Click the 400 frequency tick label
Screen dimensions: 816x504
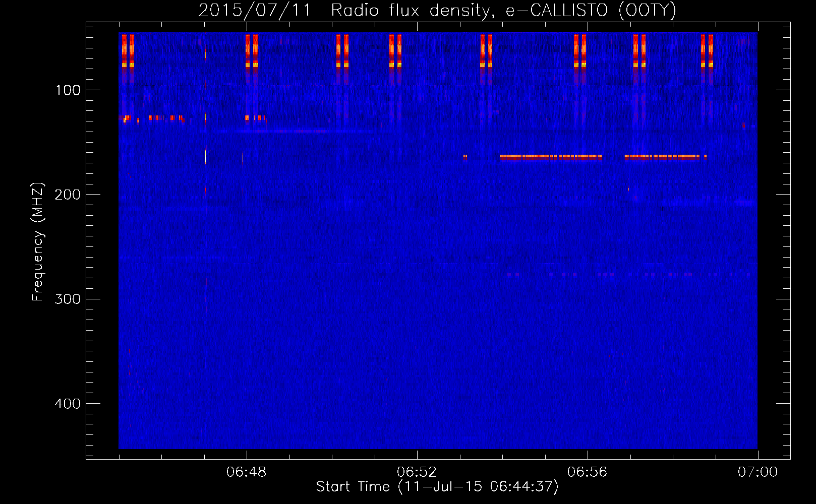68,404
